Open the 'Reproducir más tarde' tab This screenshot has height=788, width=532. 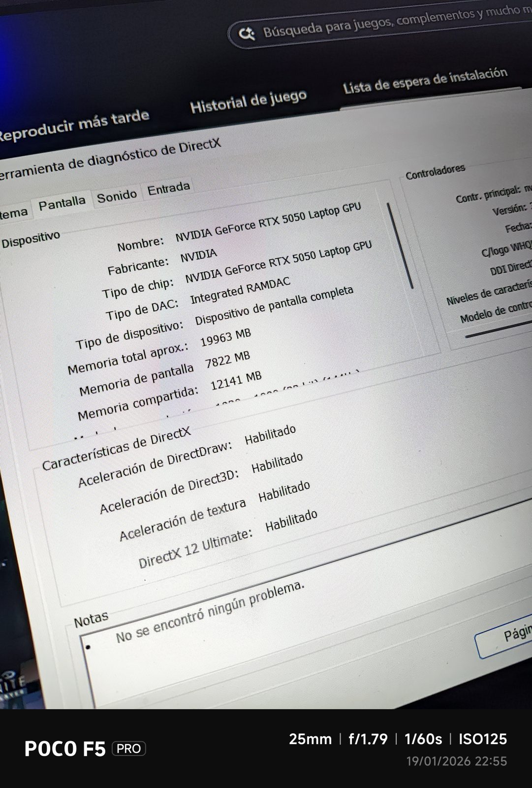point(73,125)
